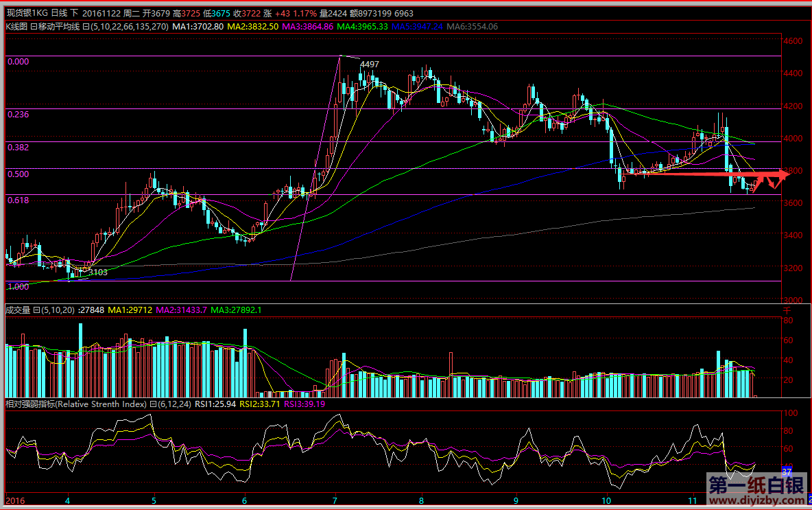Toggle the blue MA5:3947.24 line legend
Screen dimensions: 812x510
point(417,27)
